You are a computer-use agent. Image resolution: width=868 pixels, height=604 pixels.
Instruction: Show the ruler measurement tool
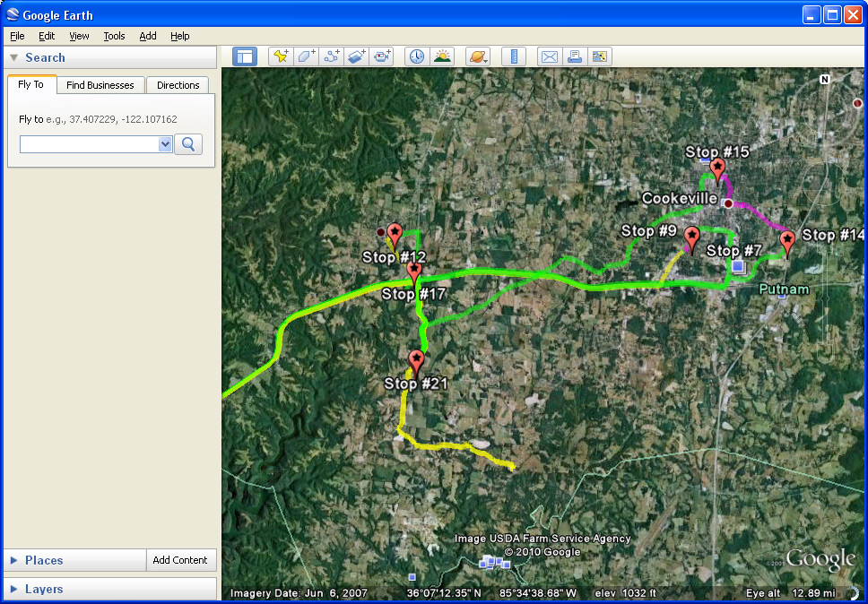click(514, 56)
